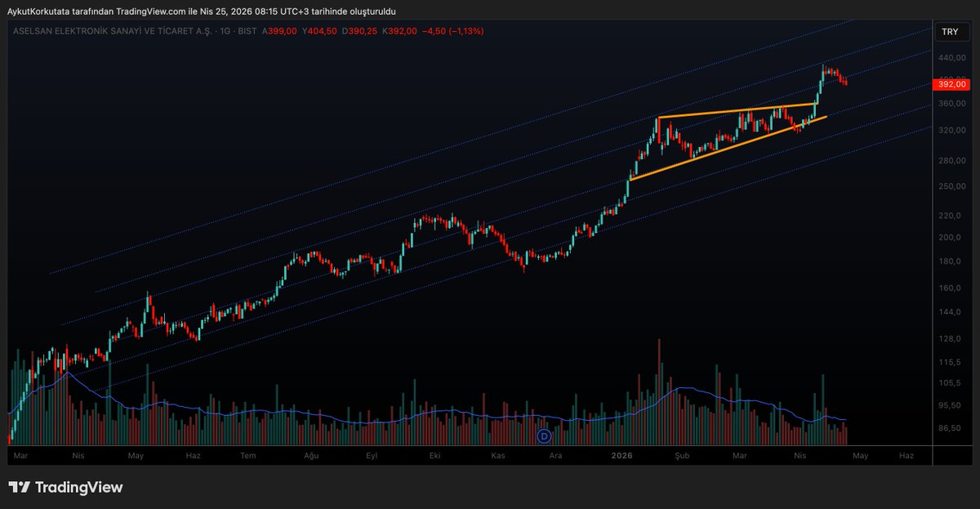Click the opening value A399,00
The width and height of the screenshot is (980, 509).
278,31
